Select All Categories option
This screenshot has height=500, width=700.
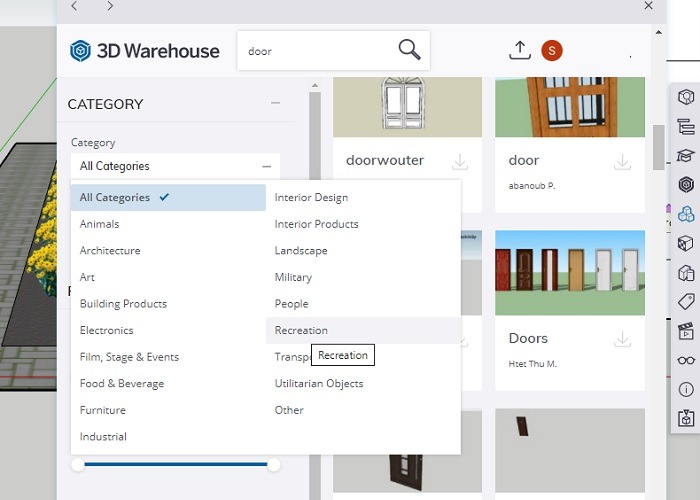point(168,197)
